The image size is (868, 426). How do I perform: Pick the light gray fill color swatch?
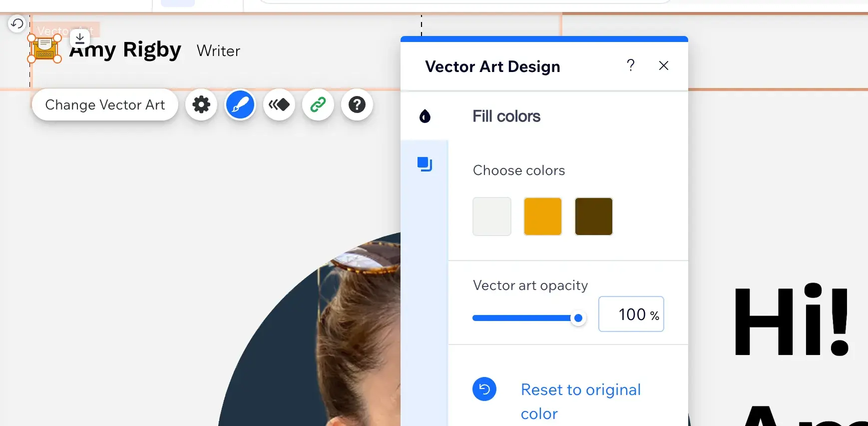492,216
